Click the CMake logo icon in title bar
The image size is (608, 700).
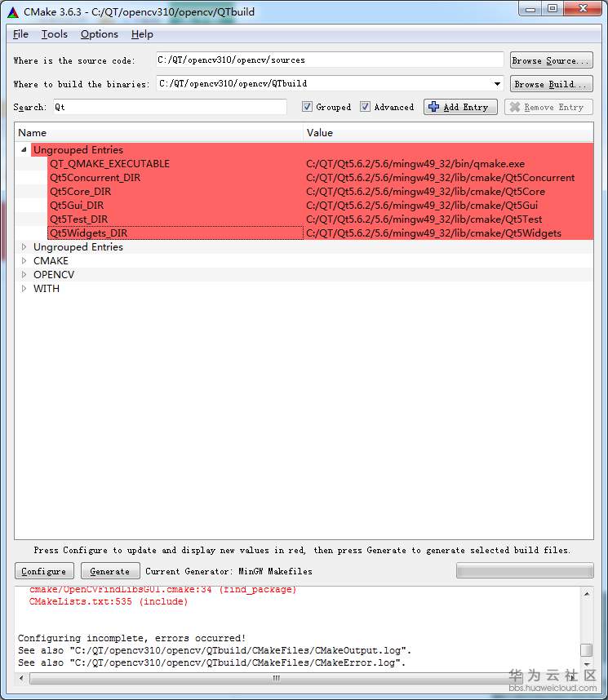13,12
